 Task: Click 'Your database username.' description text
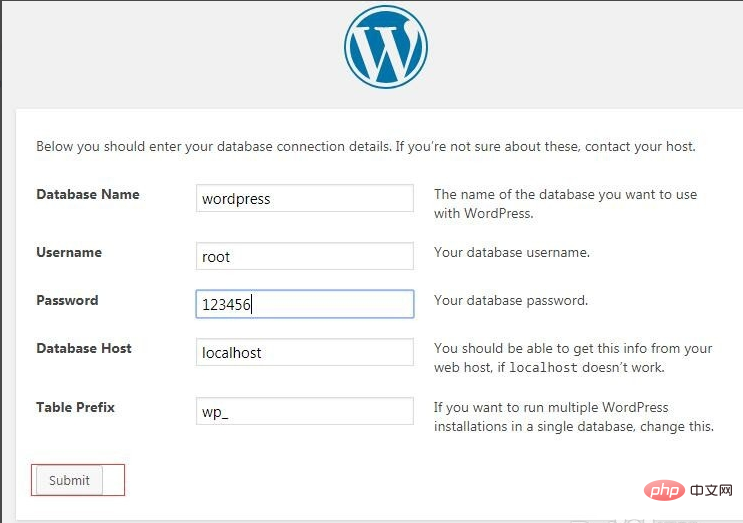point(512,252)
